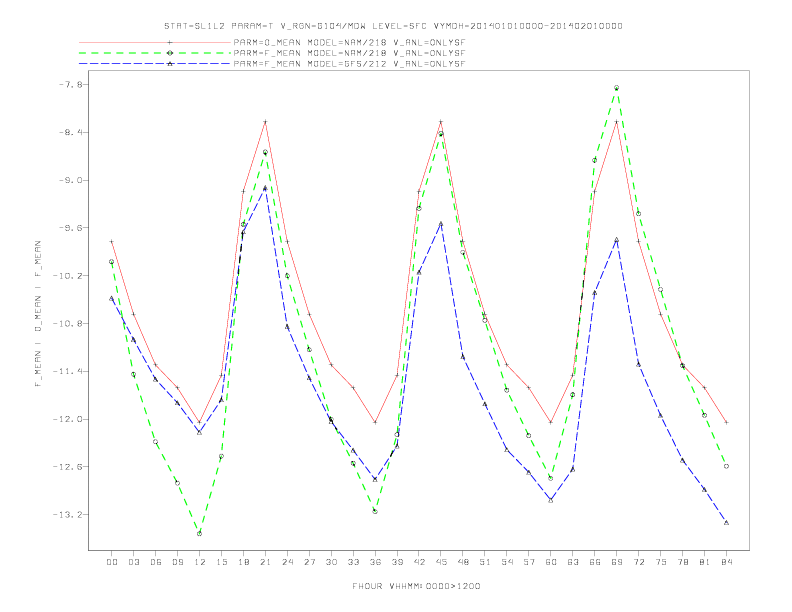Image resolution: width=792 pixels, height=612 pixels.
Task: Click the x-axis hour label 72
Action: point(638,562)
